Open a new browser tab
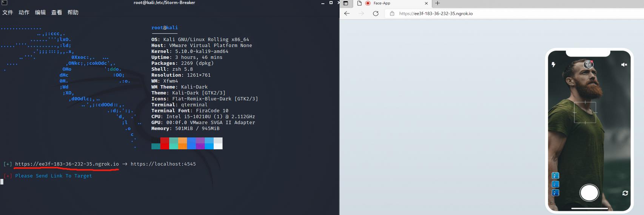This screenshot has width=644, height=215. coord(438,3)
